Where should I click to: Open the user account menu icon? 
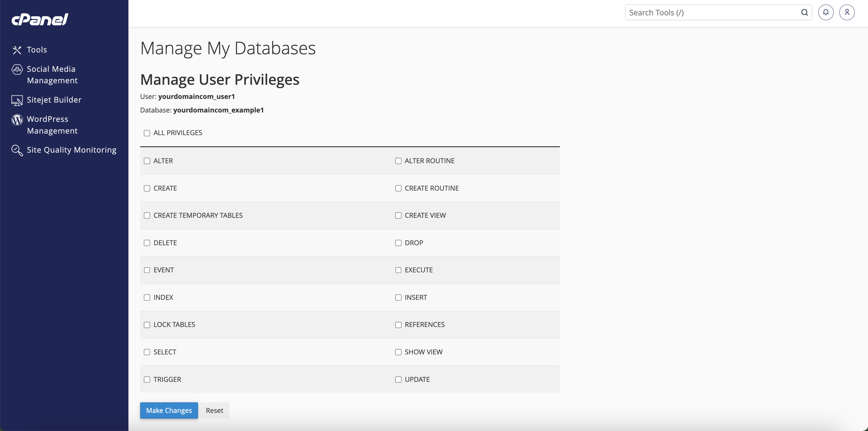pos(847,12)
